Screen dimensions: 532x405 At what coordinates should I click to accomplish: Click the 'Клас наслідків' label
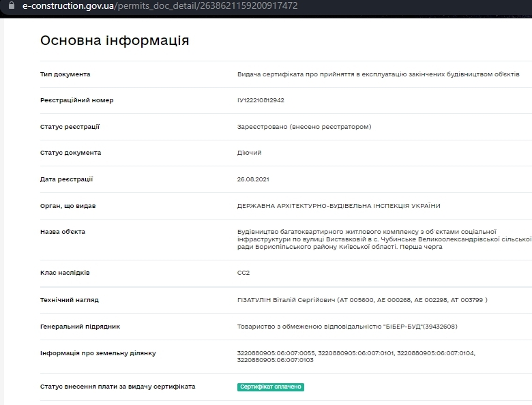65,273
